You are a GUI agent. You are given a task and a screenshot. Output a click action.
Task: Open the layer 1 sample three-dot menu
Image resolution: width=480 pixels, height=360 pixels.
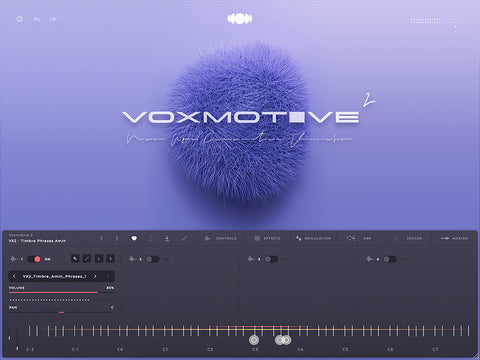pos(108,276)
